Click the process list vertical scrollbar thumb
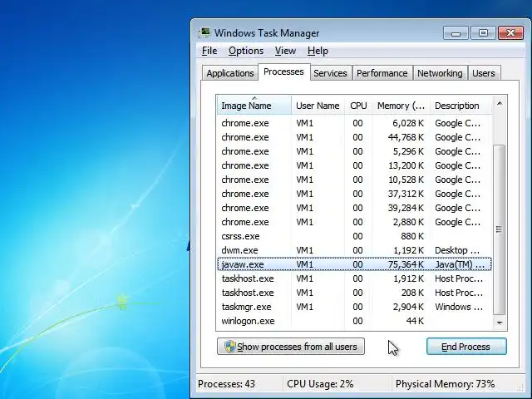 500,229
